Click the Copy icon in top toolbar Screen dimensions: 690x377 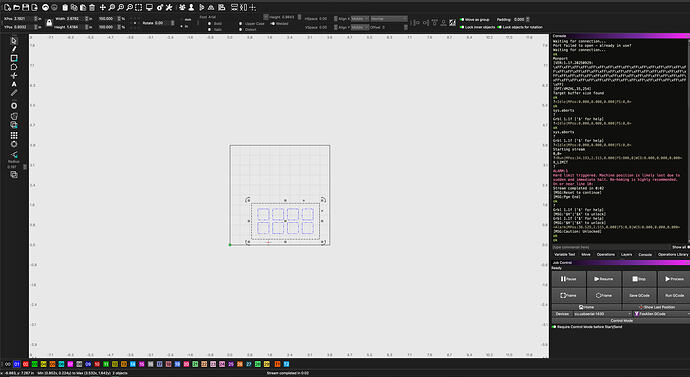tap(74, 7)
